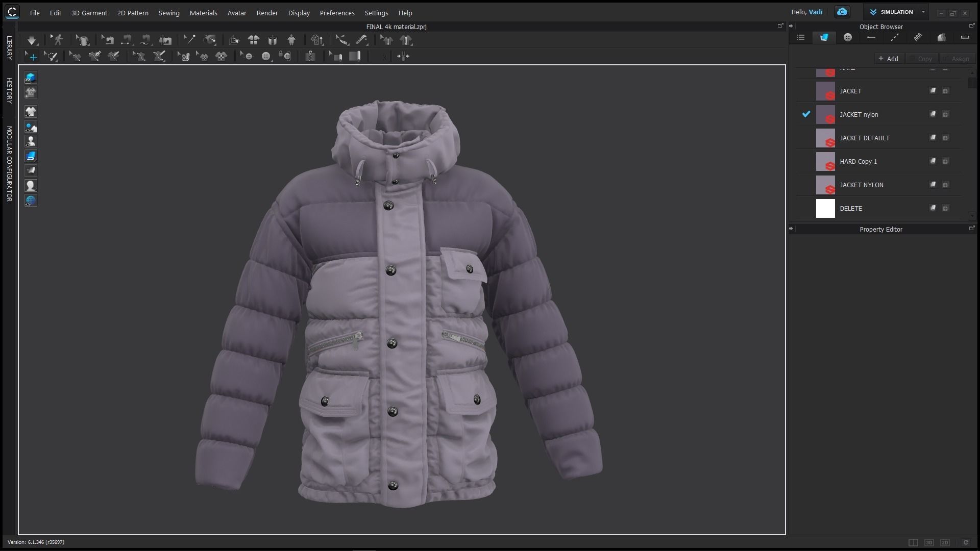Toggle the 2D view button at bottom right
This screenshot has height=551, width=980.
tap(945, 543)
